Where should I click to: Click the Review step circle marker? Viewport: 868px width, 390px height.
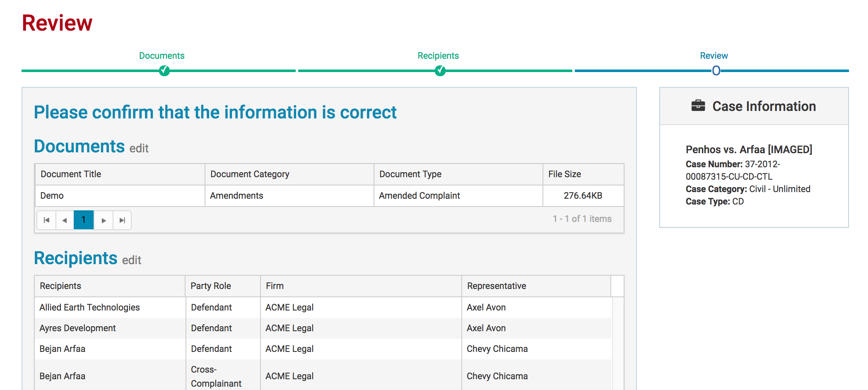(x=716, y=71)
